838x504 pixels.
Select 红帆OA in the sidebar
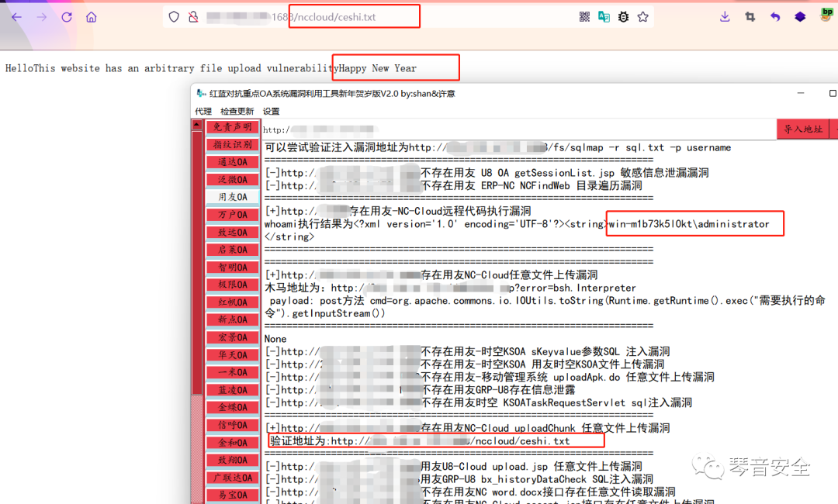233,302
